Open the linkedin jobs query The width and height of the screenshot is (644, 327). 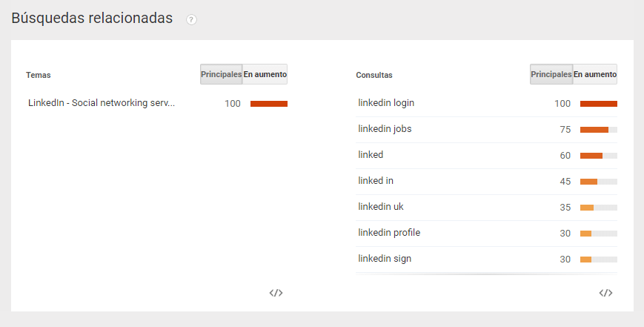click(x=385, y=129)
